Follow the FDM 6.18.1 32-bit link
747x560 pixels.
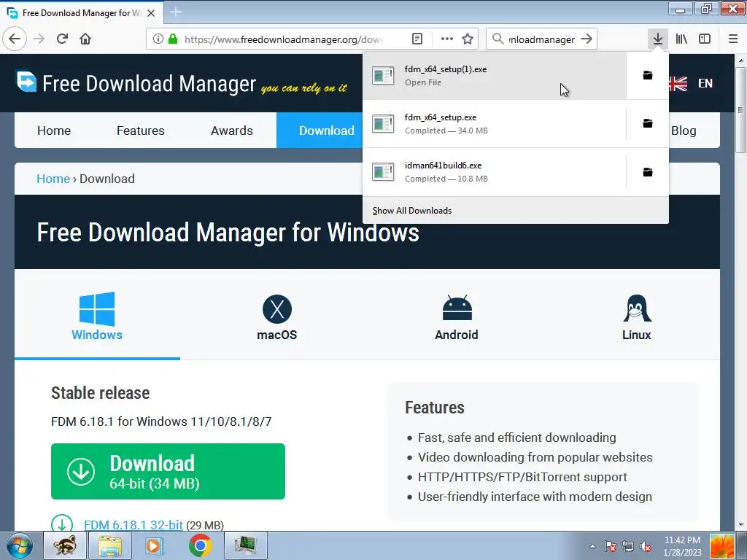point(133,525)
